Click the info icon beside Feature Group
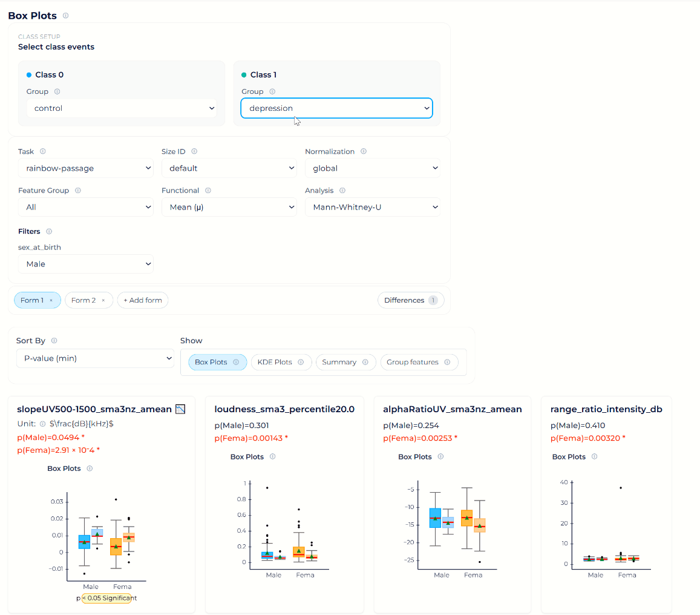Viewport: 700px width, 615px height. pos(77,190)
